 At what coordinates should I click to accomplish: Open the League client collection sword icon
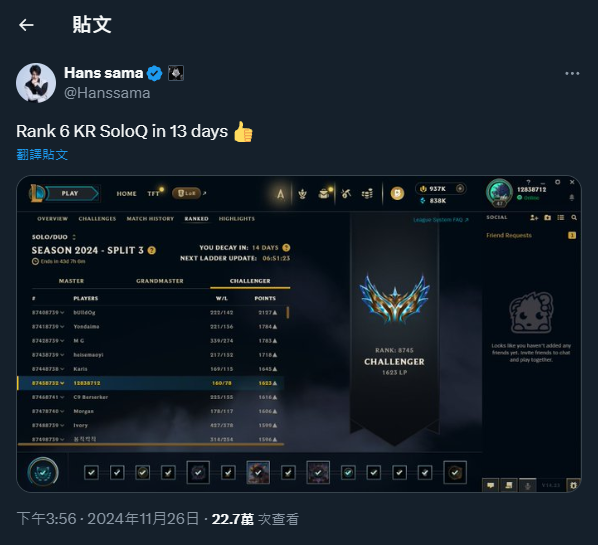346,194
